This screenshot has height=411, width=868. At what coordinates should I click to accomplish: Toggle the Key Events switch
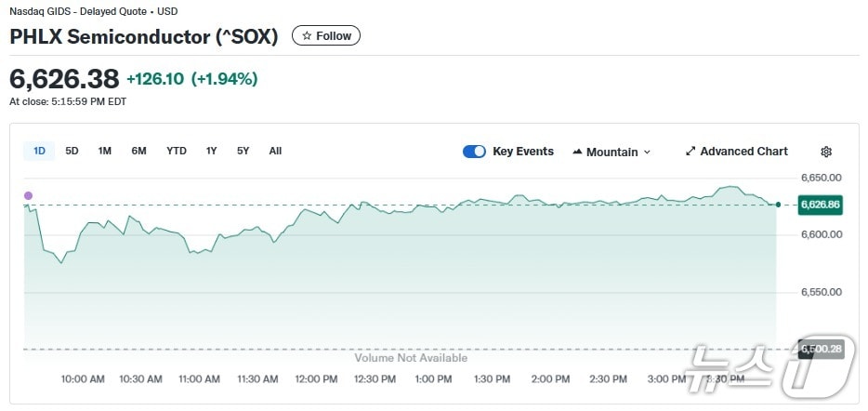(x=474, y=152)
